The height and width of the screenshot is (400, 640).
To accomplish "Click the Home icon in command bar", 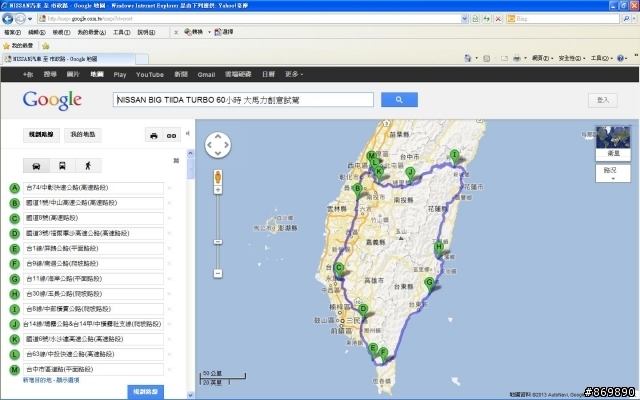I will point(468,58).
